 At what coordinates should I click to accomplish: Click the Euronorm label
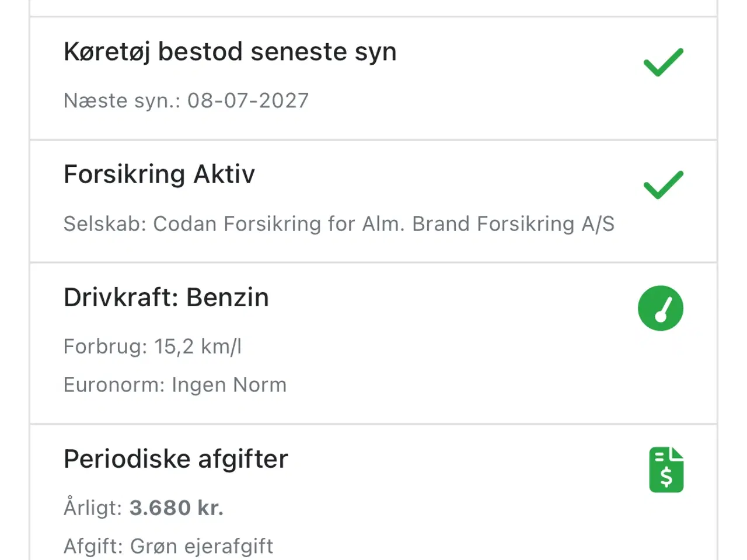[x=114, y=385]
